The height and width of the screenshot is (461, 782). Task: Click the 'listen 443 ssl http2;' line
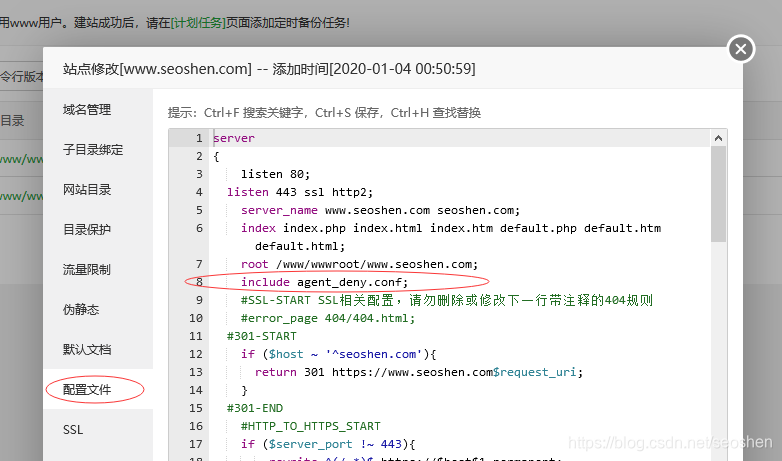coord(300,192)
